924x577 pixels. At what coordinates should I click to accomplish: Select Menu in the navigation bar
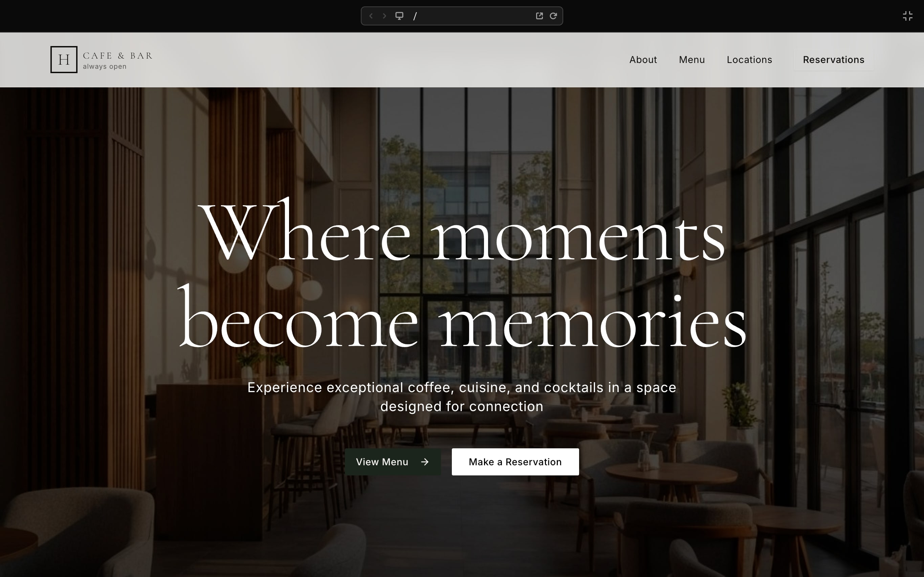pyautogui.click(x=692, y=60)
